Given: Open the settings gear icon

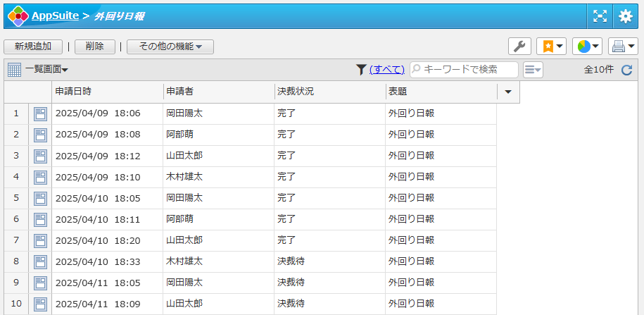Looking at the screenshot, I should pyautogui.click(x=625, y=16).
